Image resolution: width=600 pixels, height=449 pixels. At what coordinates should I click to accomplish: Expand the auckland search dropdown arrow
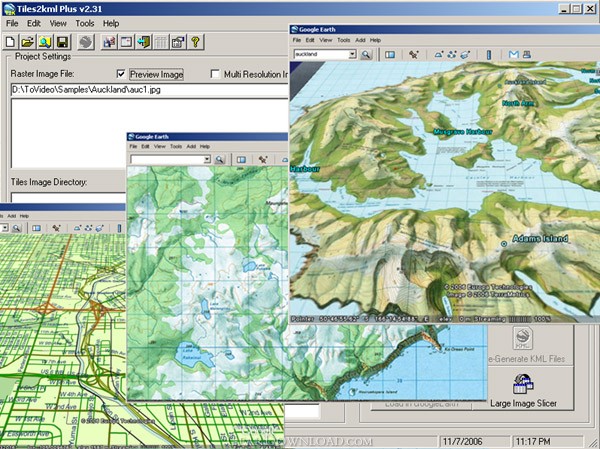(x=352, y=54)
